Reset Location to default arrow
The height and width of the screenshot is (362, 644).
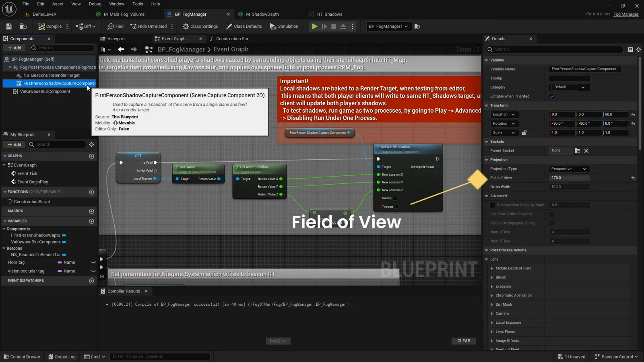pos(633,115)
